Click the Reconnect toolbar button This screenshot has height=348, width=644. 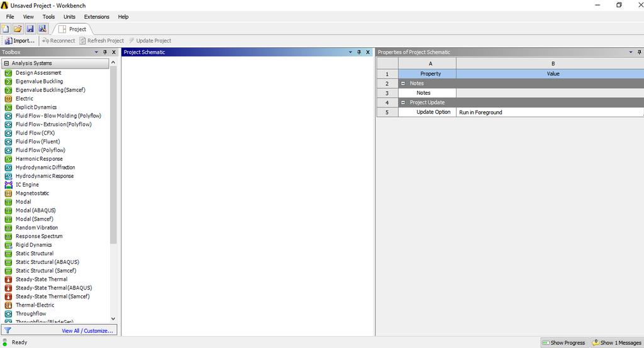58,41
